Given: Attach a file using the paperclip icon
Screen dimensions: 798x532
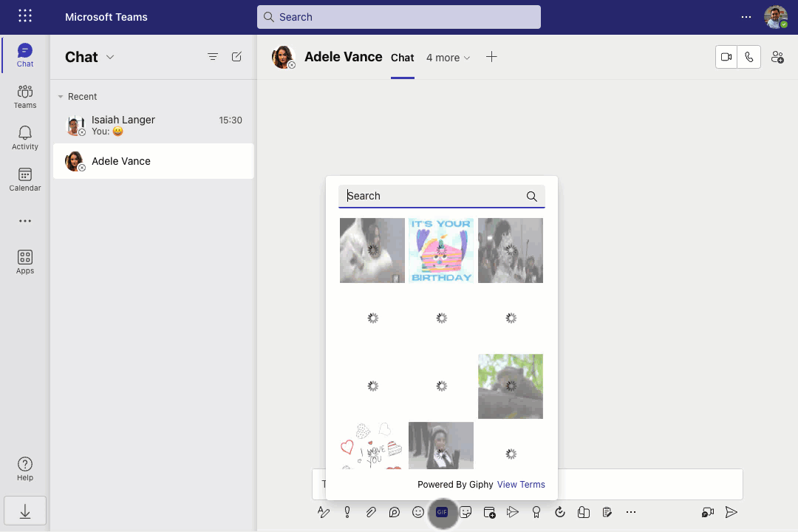Looking at the screenshot, I should (371, 512).
